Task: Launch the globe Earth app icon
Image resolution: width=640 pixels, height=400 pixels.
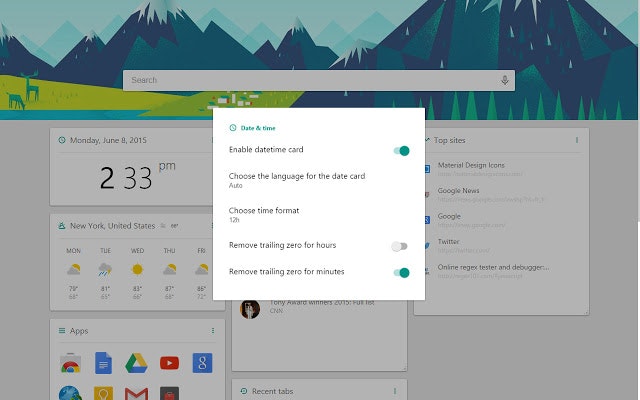Action: click(70, 393)
